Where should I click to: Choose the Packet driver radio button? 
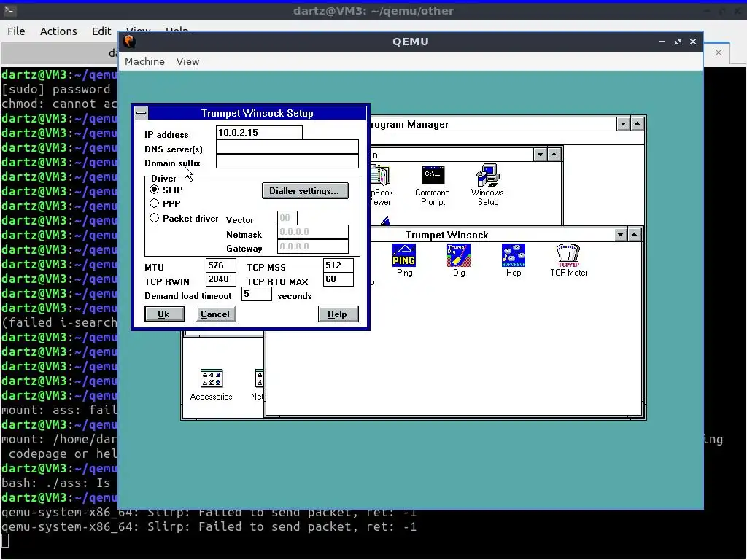(155, 218)
